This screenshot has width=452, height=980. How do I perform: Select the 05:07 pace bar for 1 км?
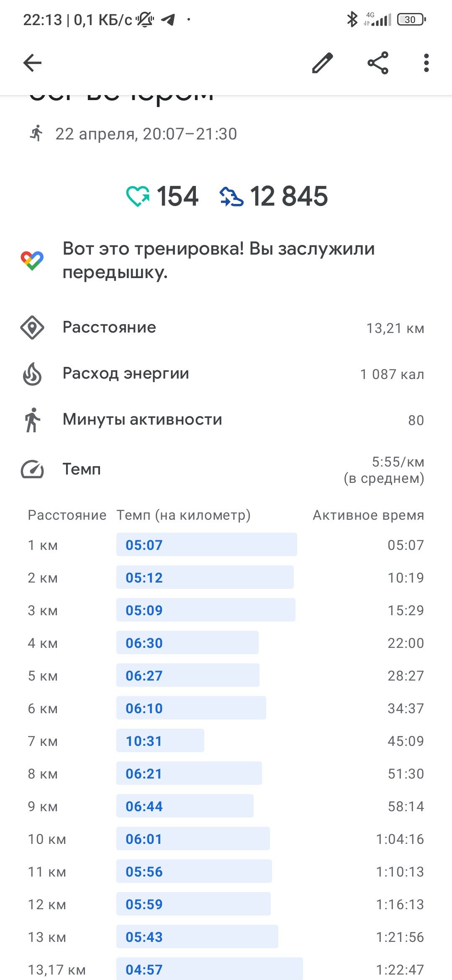pos(207,544)
